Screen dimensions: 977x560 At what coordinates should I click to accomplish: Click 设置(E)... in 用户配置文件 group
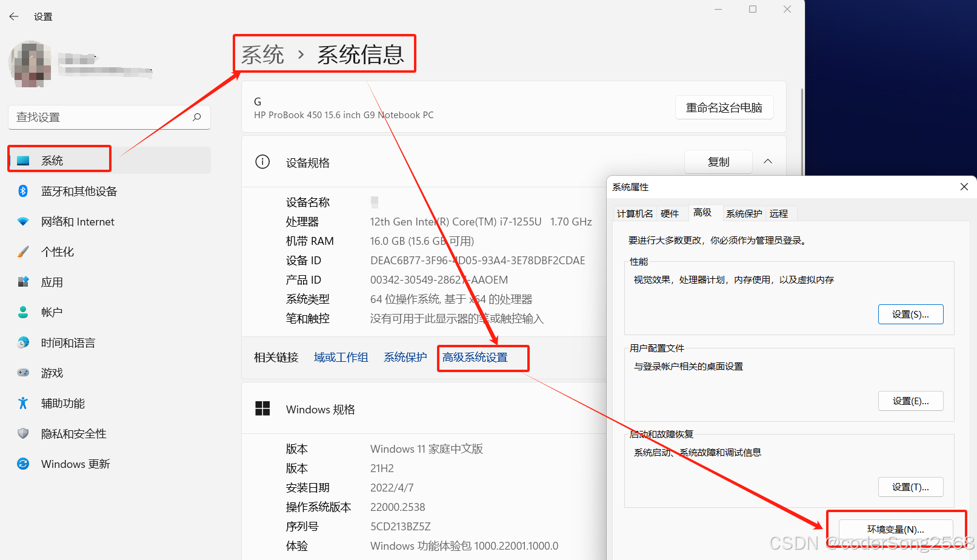click(910, 401)
